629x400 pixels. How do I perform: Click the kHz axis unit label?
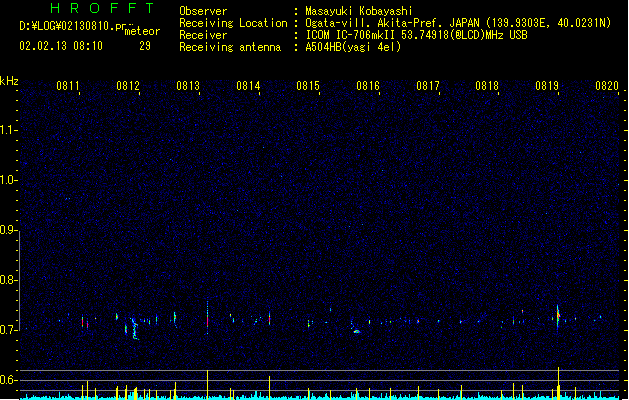(9, 81)
